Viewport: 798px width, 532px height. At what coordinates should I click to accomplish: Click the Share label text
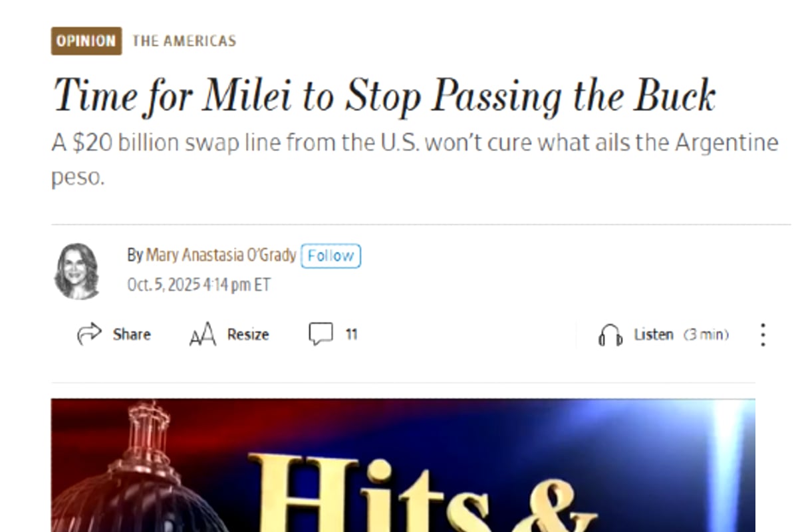click(132, 334)
